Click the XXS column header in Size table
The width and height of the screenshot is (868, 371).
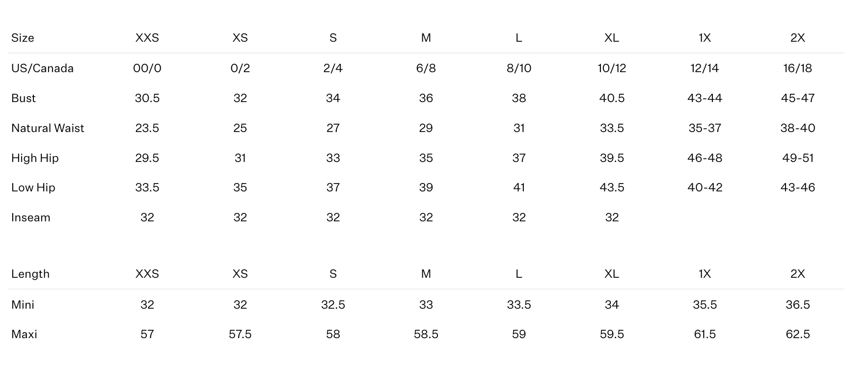147,38
